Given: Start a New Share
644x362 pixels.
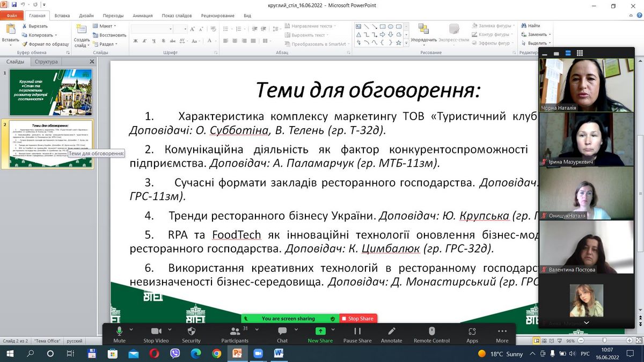Looking at the screenshot, I should (320, 332).
